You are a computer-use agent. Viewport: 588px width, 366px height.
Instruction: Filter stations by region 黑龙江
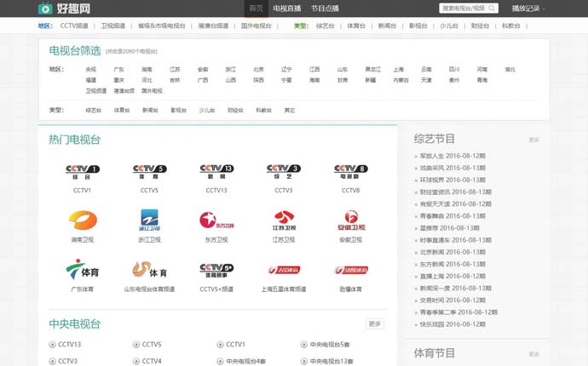[x=373, y=69]
